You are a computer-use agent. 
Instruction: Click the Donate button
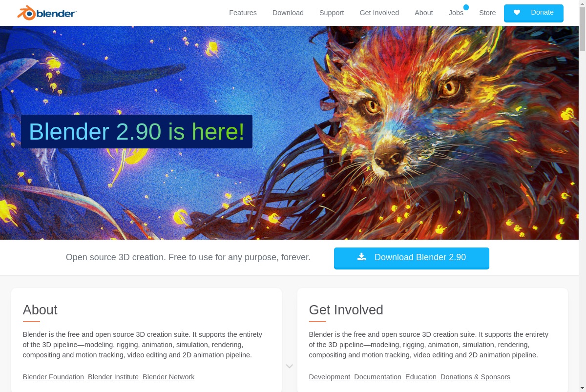(534, 13)
